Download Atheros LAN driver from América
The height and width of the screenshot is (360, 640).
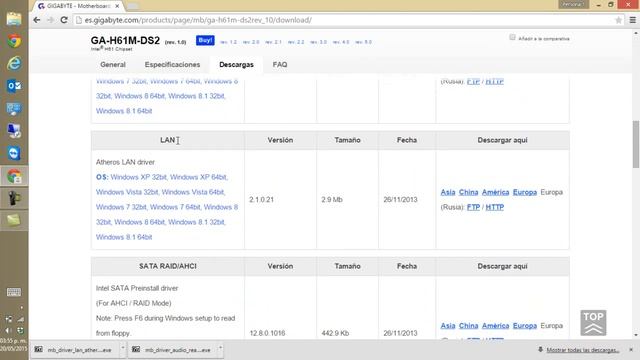click(x=495, y=192)
